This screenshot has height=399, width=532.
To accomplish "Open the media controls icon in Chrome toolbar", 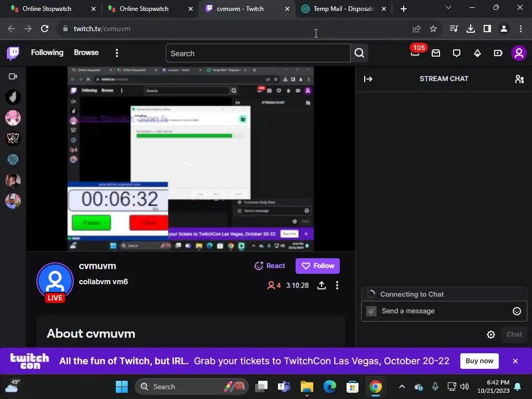I will (x=454, y=29).
